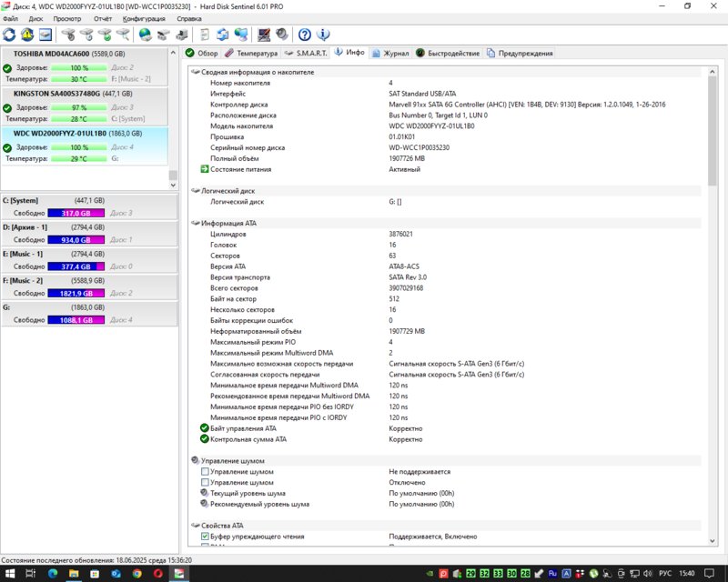Click the volume icon in system tray
The width and height of the screenshot is (728, 582).
(x=648, y=573)
